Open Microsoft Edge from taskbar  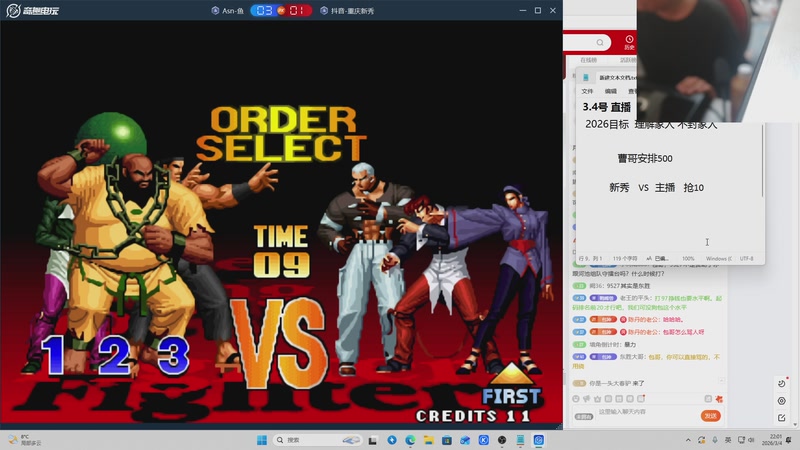tap(410, 440)
